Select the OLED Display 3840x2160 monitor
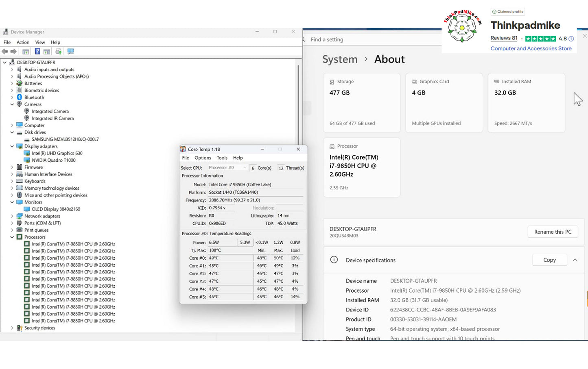 coord(56,209)
